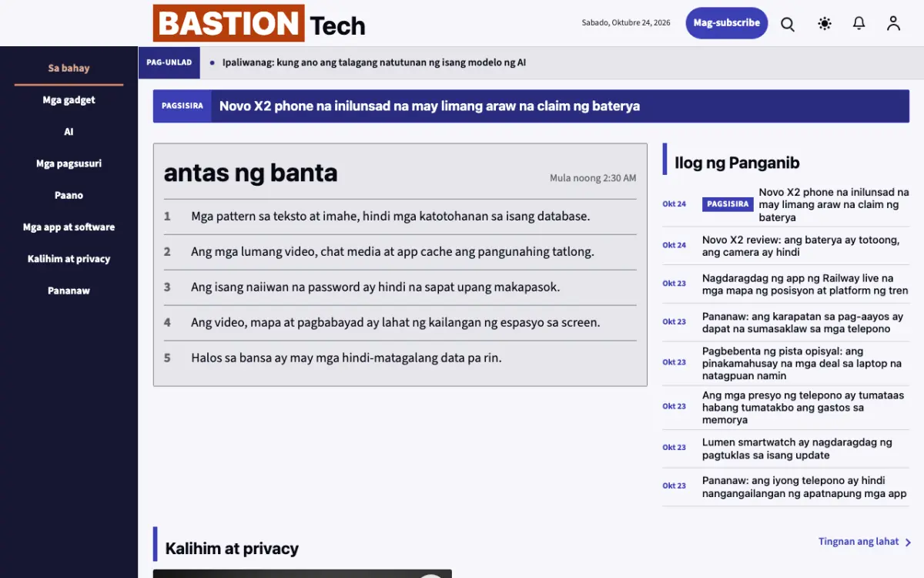
Task: Click the video thumbnail below Kalihim at privacy
Action: 303,574
